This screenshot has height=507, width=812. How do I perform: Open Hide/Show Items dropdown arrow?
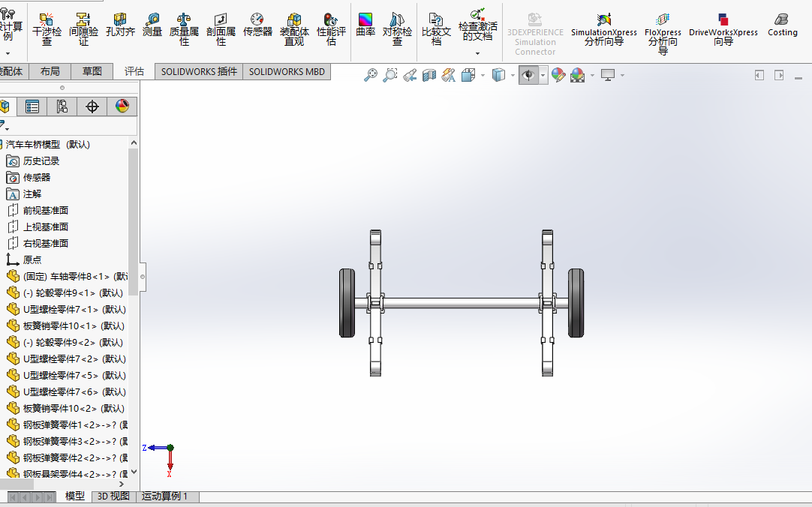[x=543, y=76]
